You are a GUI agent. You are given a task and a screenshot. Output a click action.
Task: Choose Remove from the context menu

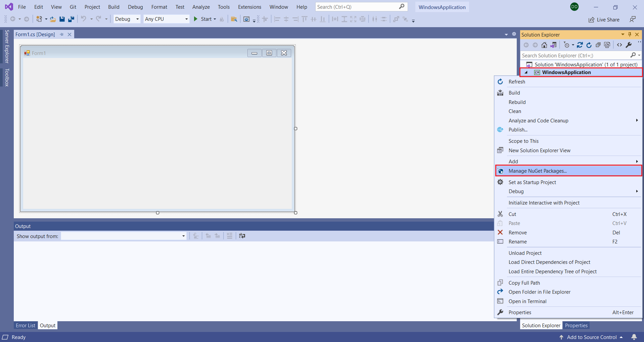pos(568,233)
